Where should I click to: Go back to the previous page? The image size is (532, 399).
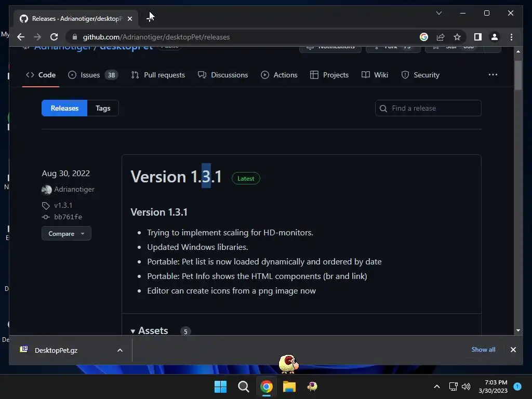(x=21, y=37)
